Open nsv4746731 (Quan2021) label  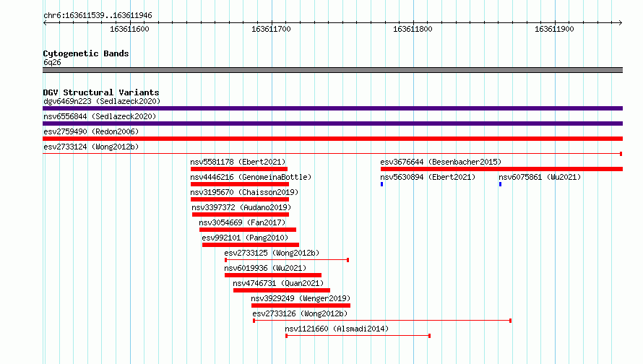278,283
